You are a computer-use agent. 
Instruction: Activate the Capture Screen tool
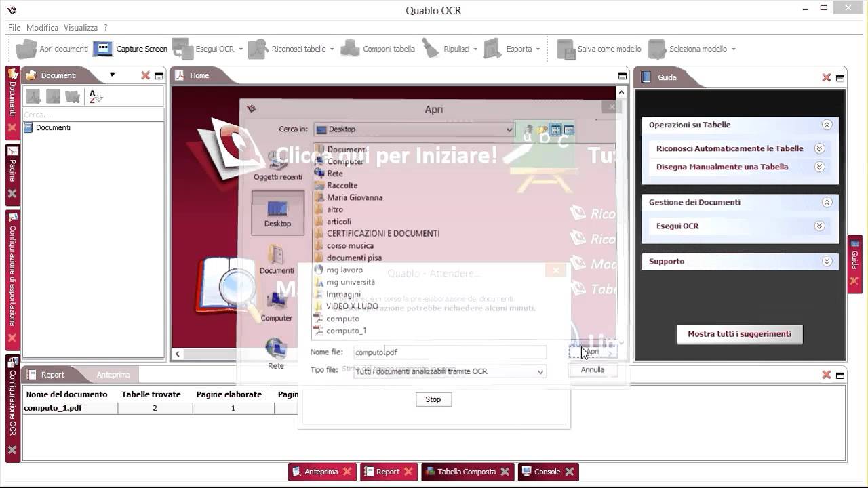(130, 49)
